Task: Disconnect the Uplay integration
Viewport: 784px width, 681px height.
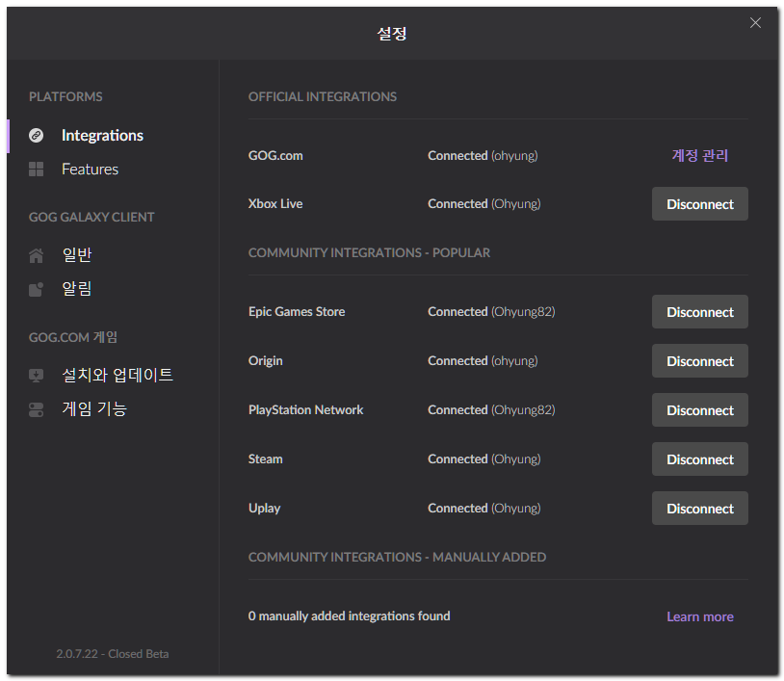Action: (699, 509)
